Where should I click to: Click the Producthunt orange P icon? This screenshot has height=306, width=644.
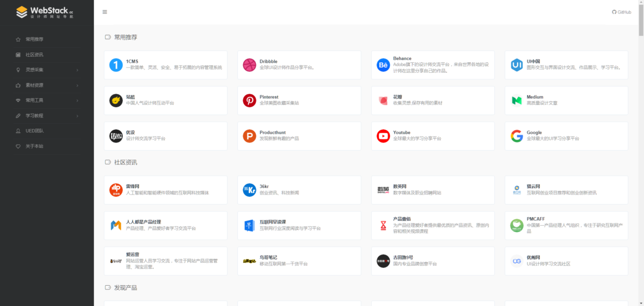(250, 136)
